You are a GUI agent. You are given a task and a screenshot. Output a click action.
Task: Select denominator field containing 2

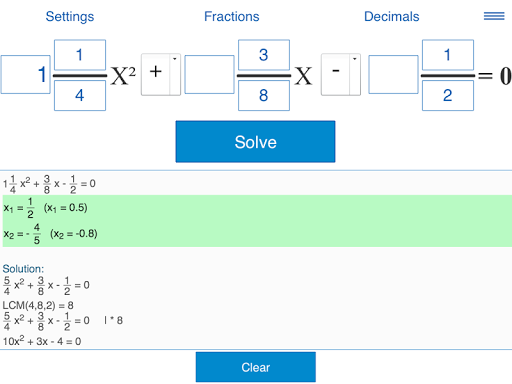point(448,96)
